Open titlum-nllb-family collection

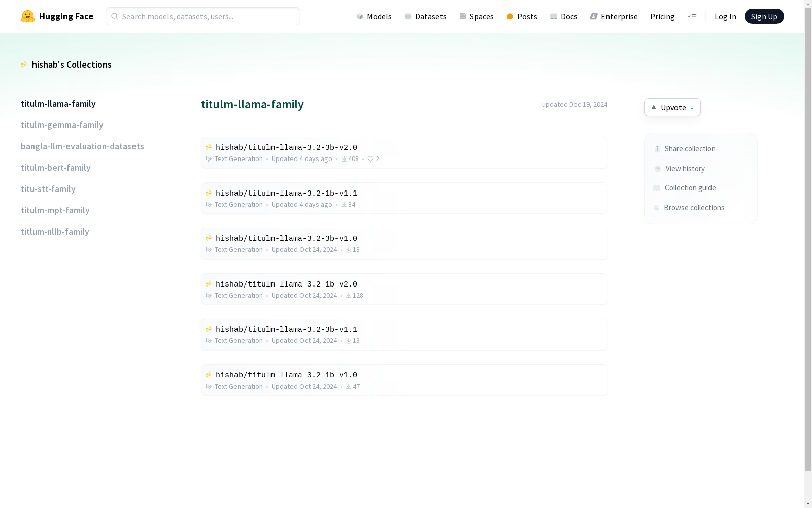55,232
